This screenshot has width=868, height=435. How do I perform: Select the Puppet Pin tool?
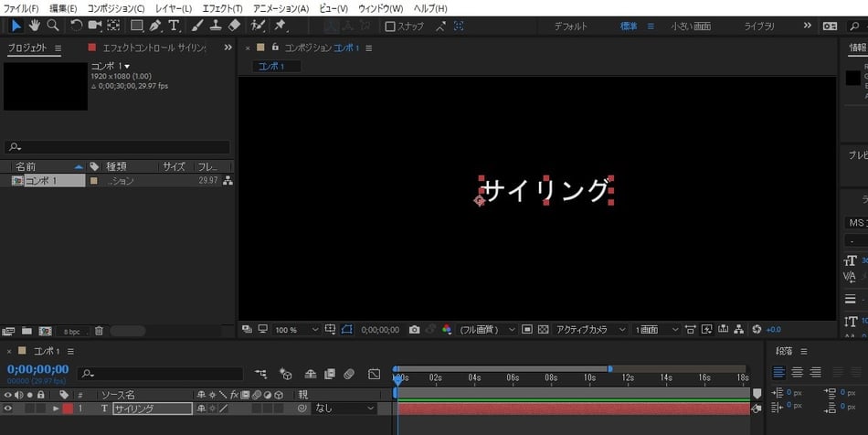click(x=281, y=26)
